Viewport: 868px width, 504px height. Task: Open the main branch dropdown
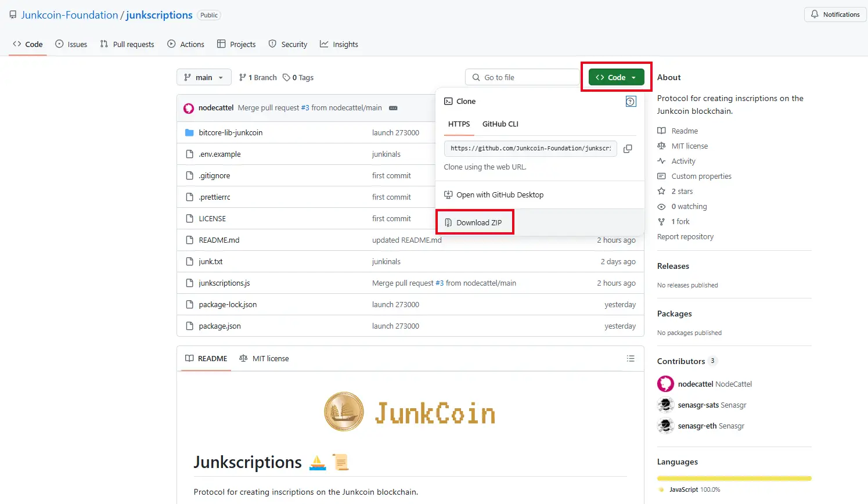point(204,77)
